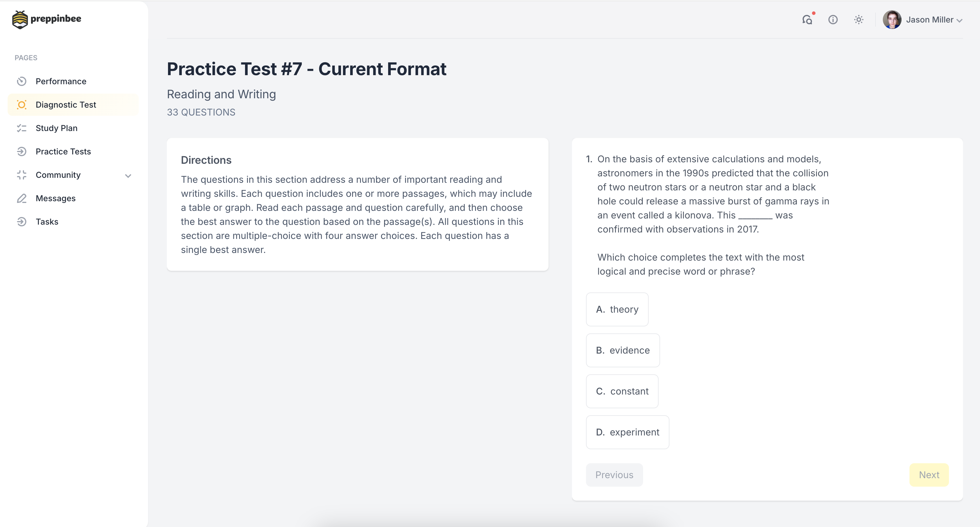Click the preppinbee bee logo
980x527 pixels.
click(20, 19)
